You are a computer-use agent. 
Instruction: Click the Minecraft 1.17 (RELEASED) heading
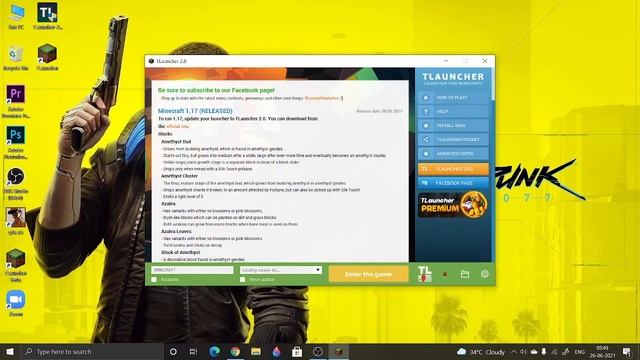pyautogui.click(x=195, y=111)
